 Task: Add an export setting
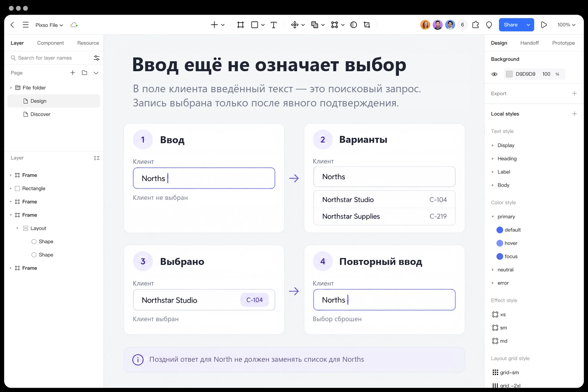(x=574, y=93)
